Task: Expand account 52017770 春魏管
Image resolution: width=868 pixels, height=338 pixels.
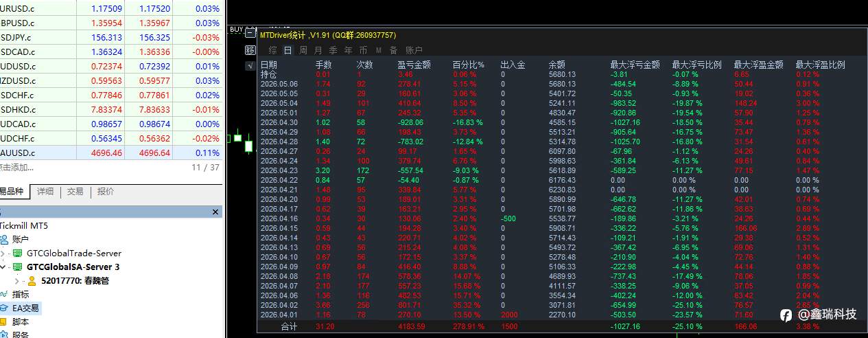Action: 17,281
